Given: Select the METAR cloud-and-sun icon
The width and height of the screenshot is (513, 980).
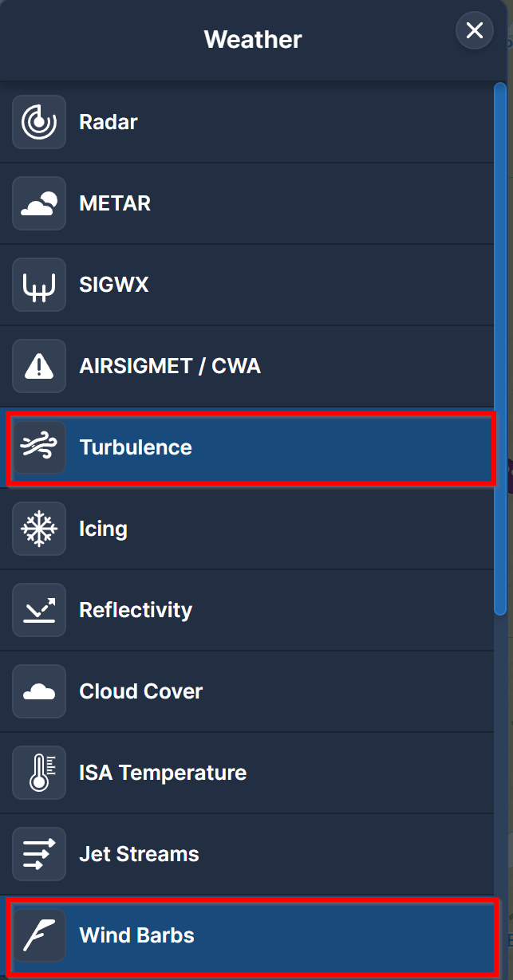Looking at the screenshot, I should tap(39, 203).
